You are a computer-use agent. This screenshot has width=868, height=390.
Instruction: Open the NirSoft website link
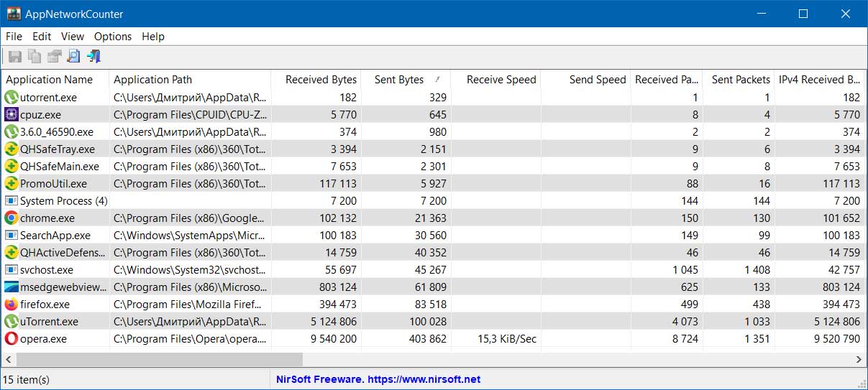(x=378, y=379)
